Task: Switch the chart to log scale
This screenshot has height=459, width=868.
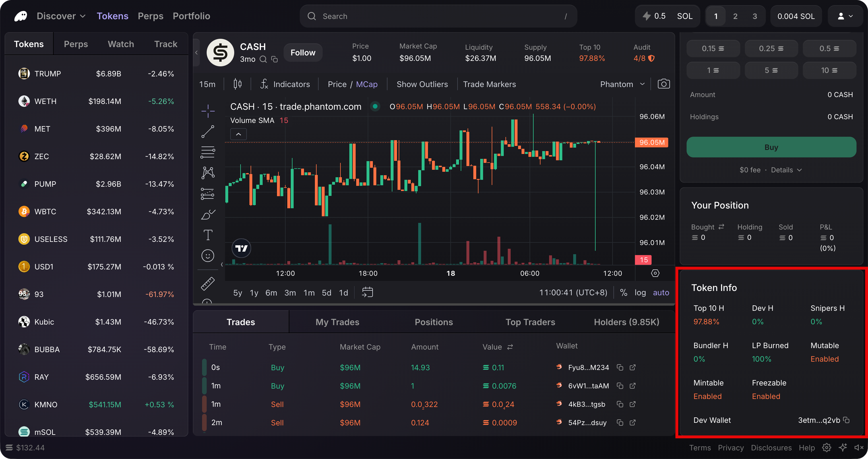Action: tap(640, 292)
